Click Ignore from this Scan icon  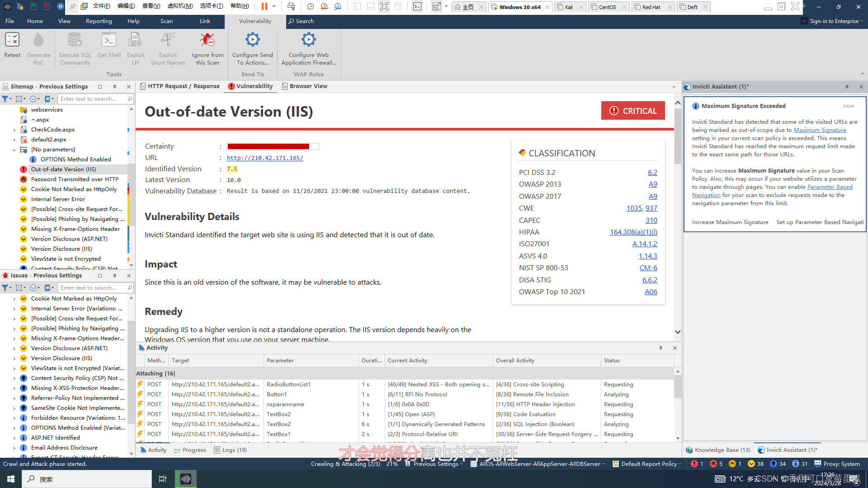208,41
